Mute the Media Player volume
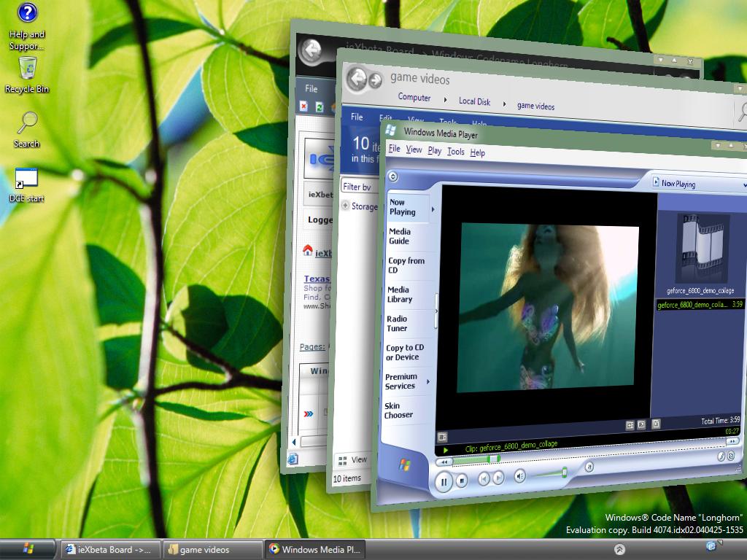 [519, 475]
